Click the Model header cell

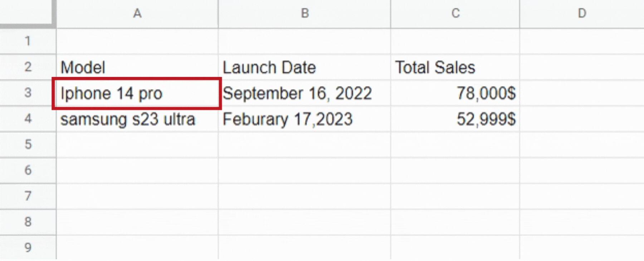click(x=137, y=67)
